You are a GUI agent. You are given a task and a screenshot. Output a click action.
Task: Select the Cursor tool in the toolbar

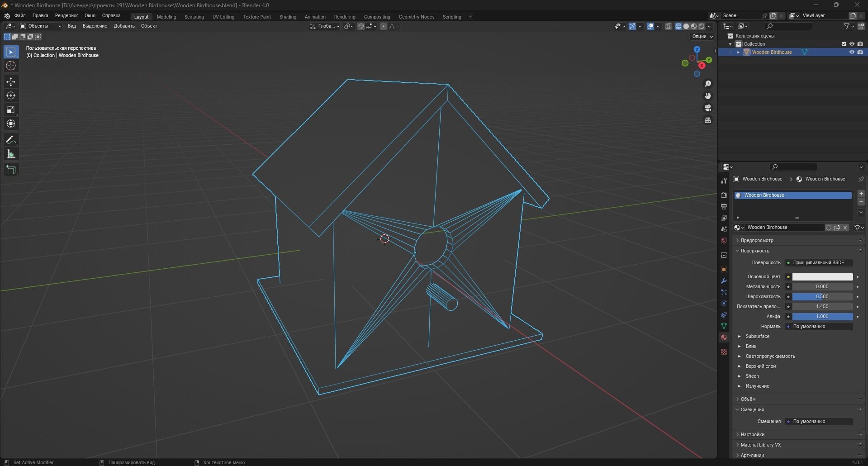tap(11, 66)
